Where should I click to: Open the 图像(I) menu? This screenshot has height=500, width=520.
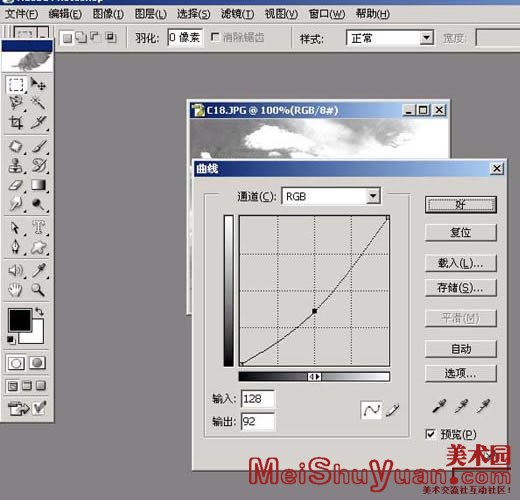pyautogui.click(x=108, y=14)
